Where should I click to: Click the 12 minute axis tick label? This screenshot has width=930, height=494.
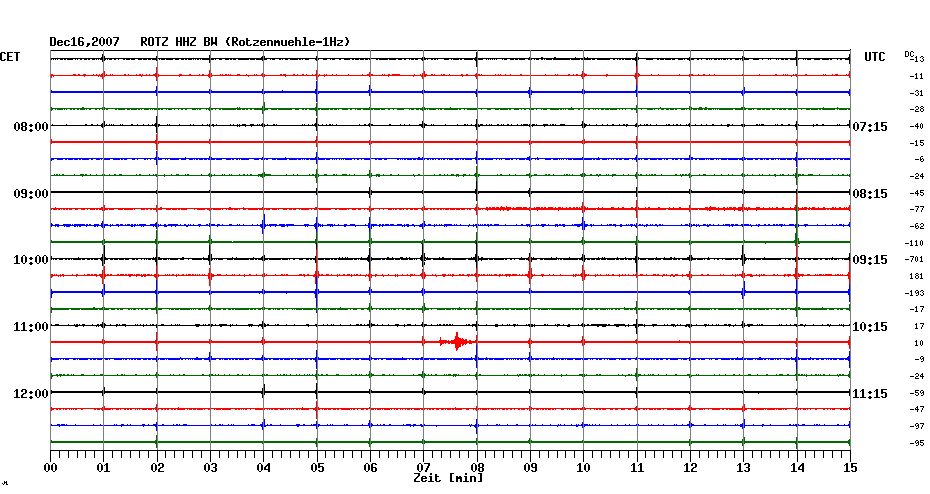coord(690,468)
